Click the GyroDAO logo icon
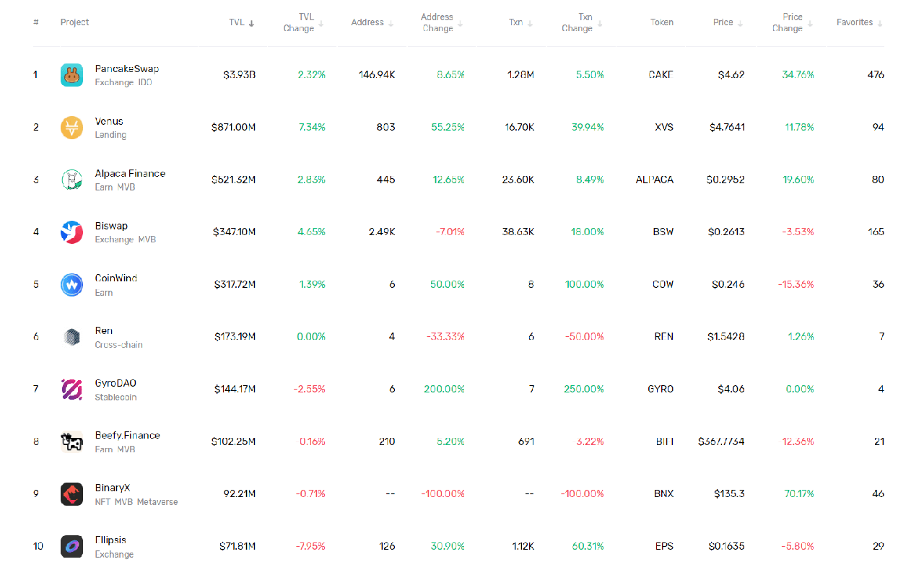 (x=71, y=390)
